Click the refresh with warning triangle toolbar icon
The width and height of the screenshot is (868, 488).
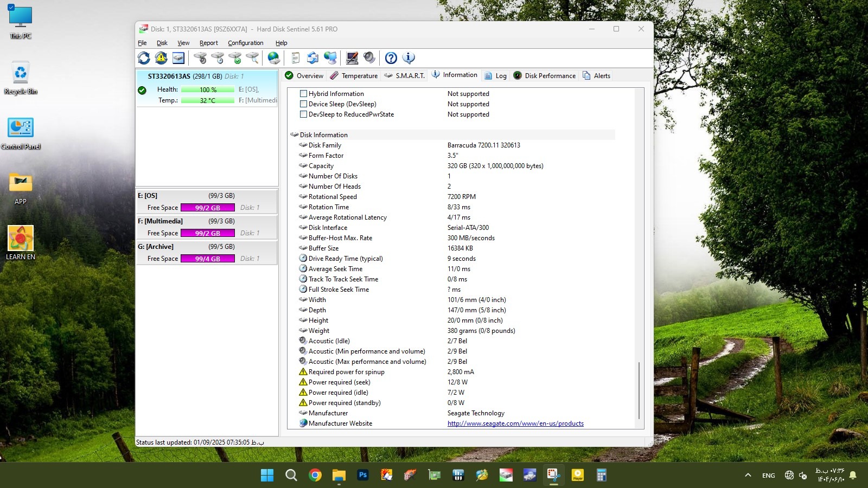pyautogui.click(x=161, y=58)
